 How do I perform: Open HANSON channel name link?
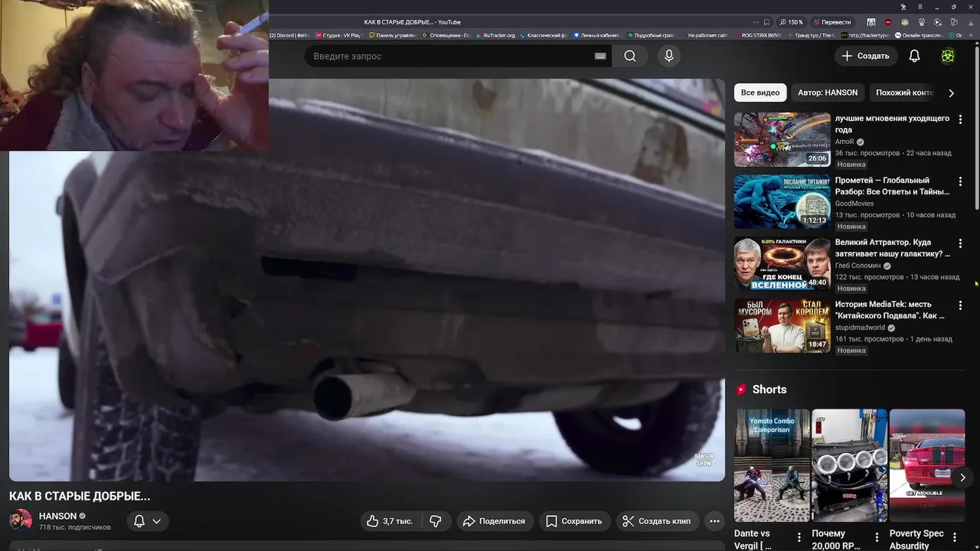tap(57, 516)
